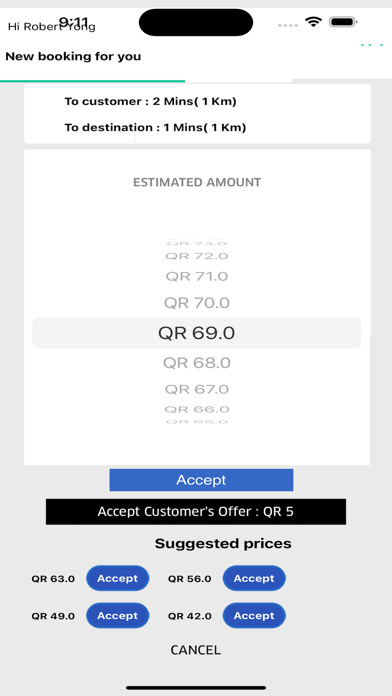Image resolution: width=392 pixels, height=696 pixels.
Task: Accept the QR 63.0 suggested price
Action: pos(118,578)
